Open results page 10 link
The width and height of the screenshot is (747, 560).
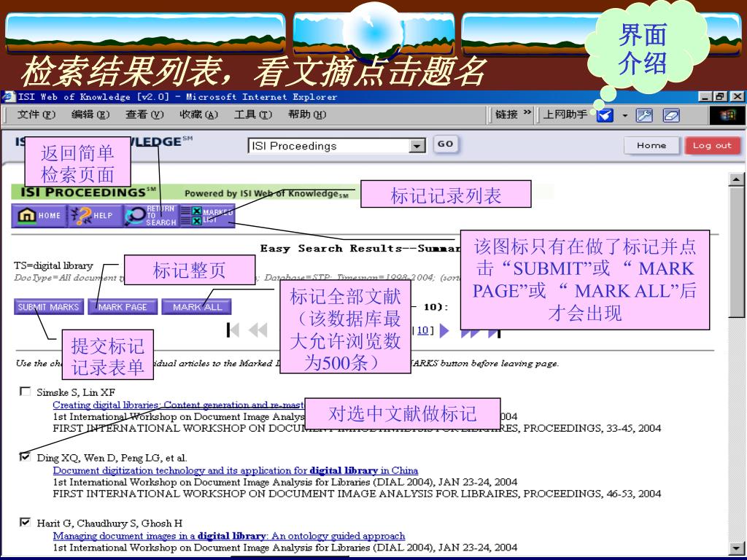click(x=422, y=330)
